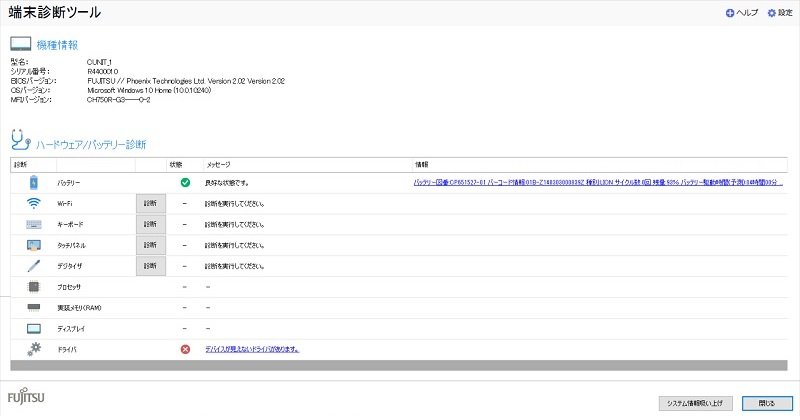This screenshot has width=800, height=420.
Task: Select the タッチパネル row label
Action: (x=71, y=245)
